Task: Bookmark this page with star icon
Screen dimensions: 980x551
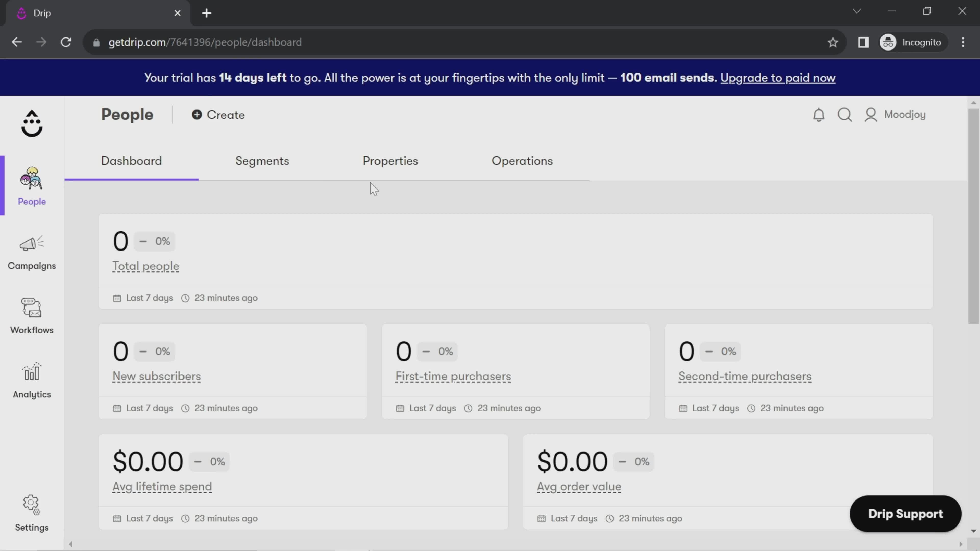Action: pyautogui.click(x=833, y=42)
